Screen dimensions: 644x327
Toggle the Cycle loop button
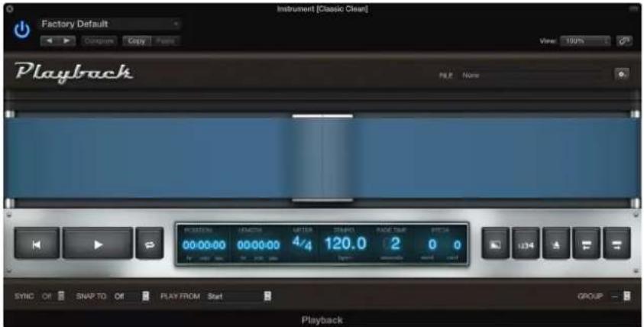pos(150,244)
